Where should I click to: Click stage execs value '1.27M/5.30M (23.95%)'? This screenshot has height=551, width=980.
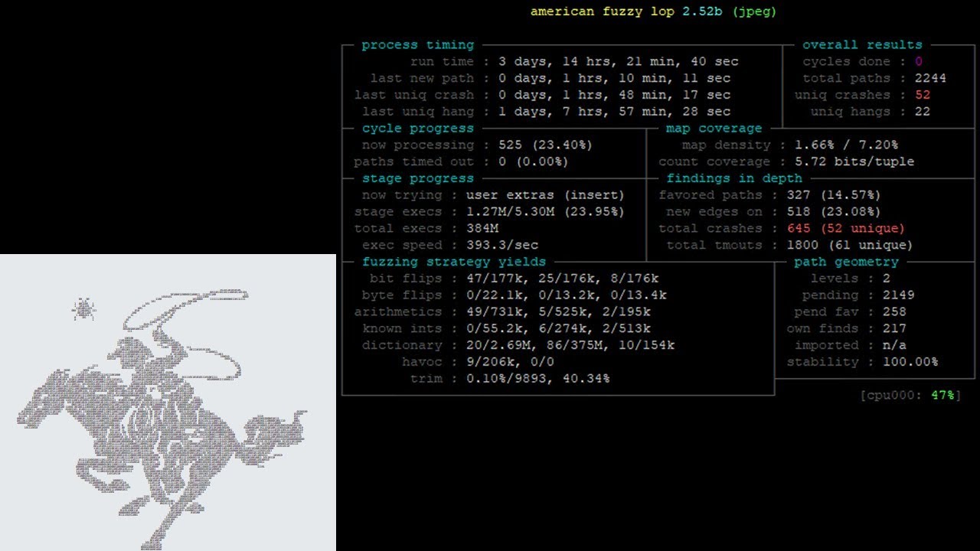tap(545, 212)
